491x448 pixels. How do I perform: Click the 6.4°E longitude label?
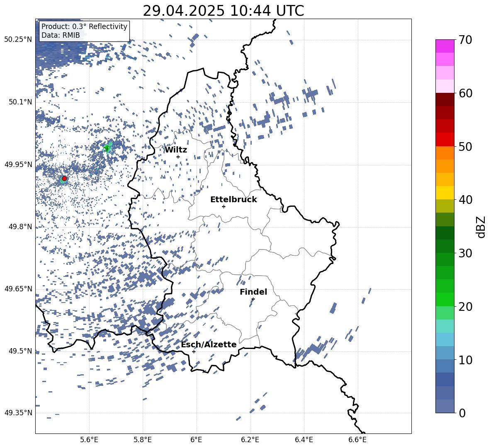[x=304, y=440]
